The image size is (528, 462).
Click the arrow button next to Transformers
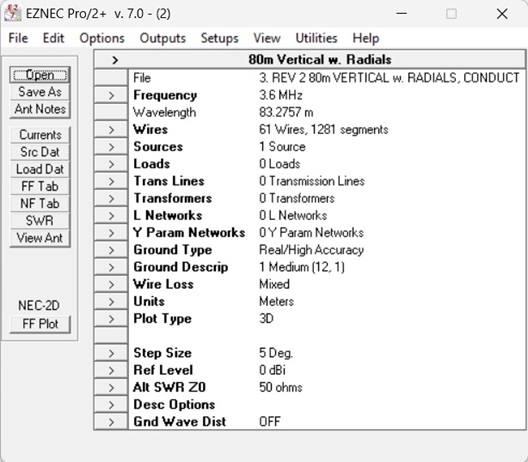pyautogui.click(x=111, y=199)
